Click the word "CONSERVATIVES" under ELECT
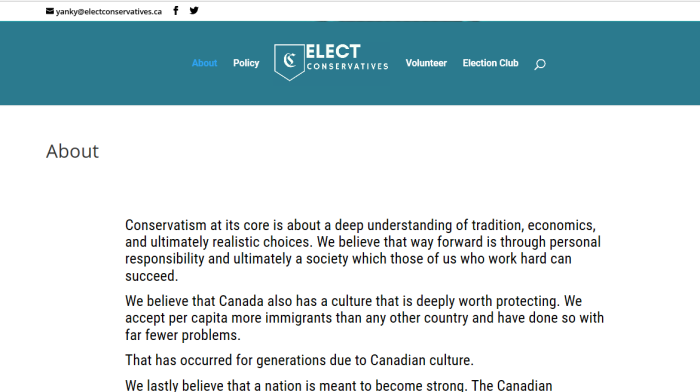The width and height of the screenshot is (700, 392). (x=347, y=67)
